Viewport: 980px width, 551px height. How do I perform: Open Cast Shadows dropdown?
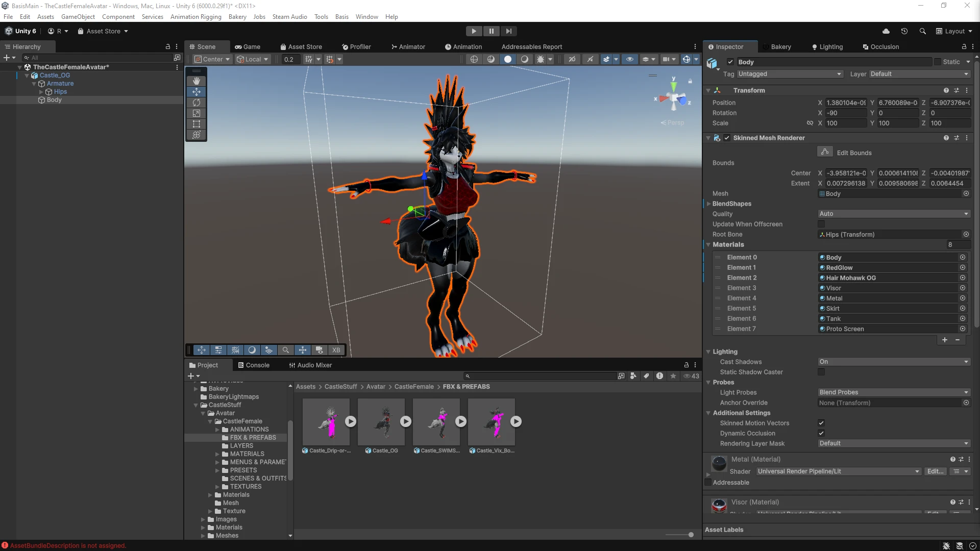click(894, 362)
